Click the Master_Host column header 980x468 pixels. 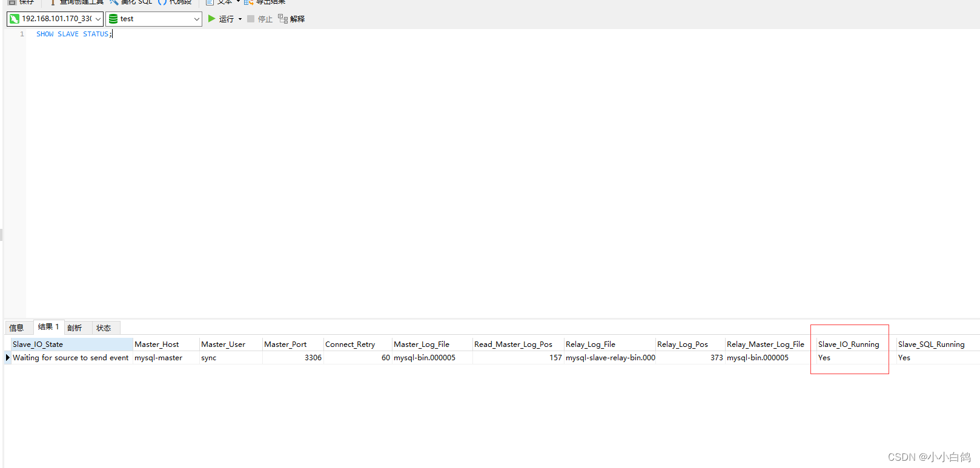pyautogui.click(x=166, y=344)
